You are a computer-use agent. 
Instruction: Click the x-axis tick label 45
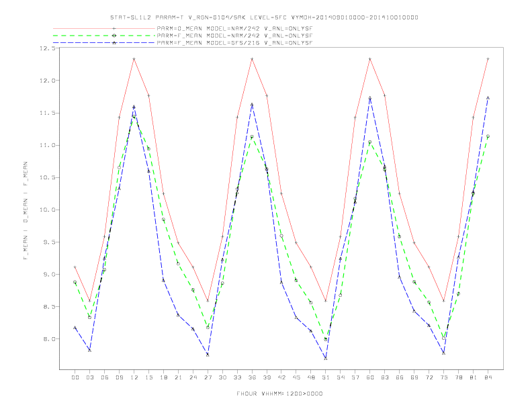click(296, 377)
